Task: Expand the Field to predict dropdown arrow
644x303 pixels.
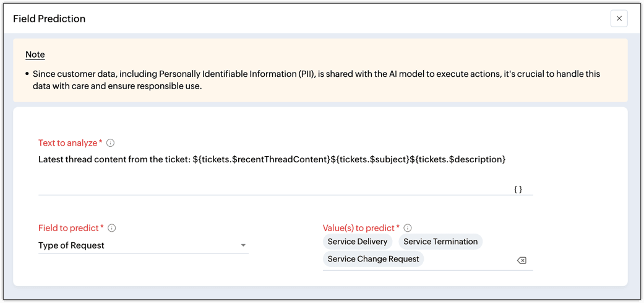Action: (x=244, y=245)
